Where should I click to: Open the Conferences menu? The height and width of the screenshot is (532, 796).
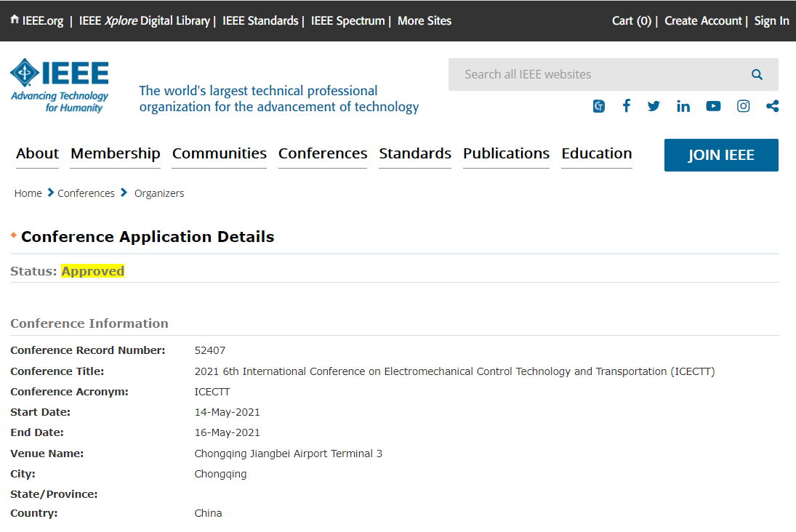(x=323, y=154)
